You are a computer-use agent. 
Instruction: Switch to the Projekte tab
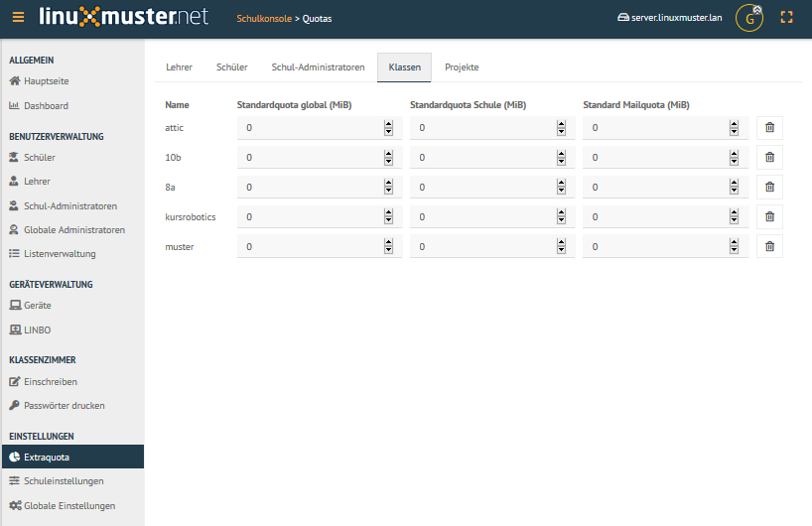point(462,67)
